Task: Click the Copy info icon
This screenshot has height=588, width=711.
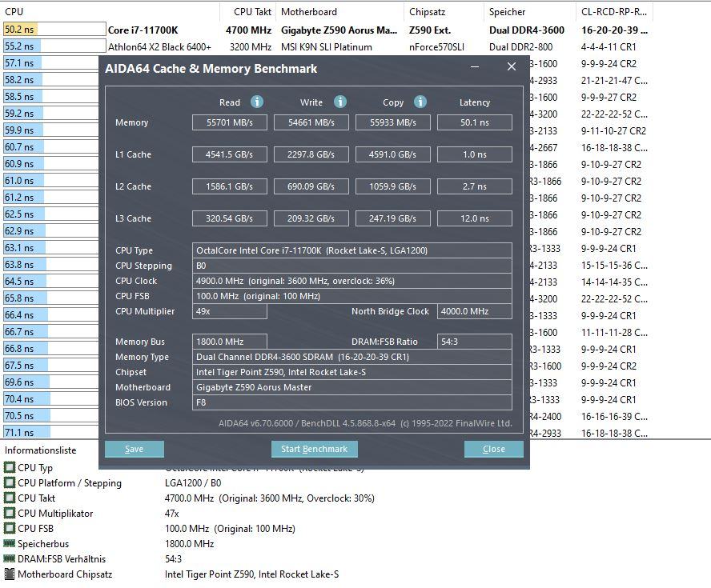Action: pyautogui.click(x=420, y=102)
